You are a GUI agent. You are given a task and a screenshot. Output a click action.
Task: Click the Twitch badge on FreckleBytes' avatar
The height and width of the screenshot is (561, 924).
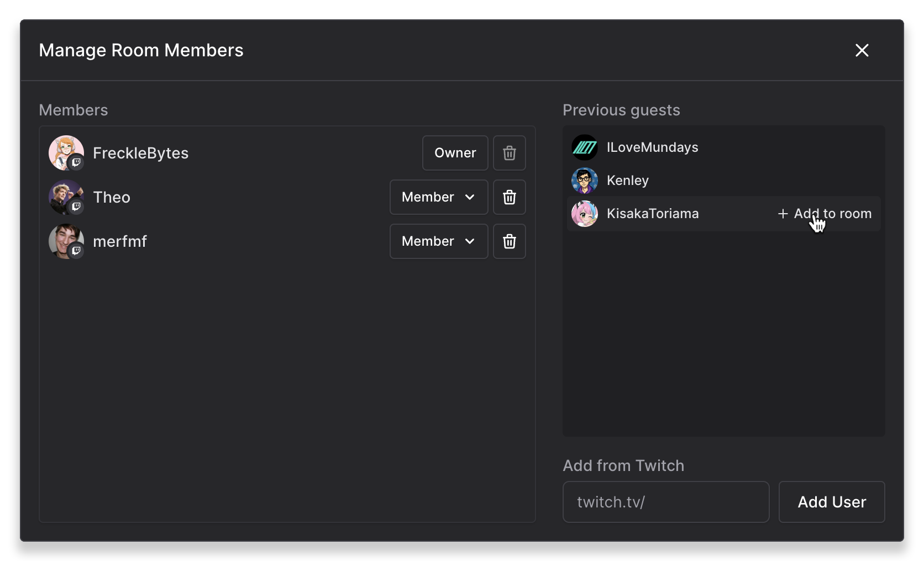[x=76, y=162]
